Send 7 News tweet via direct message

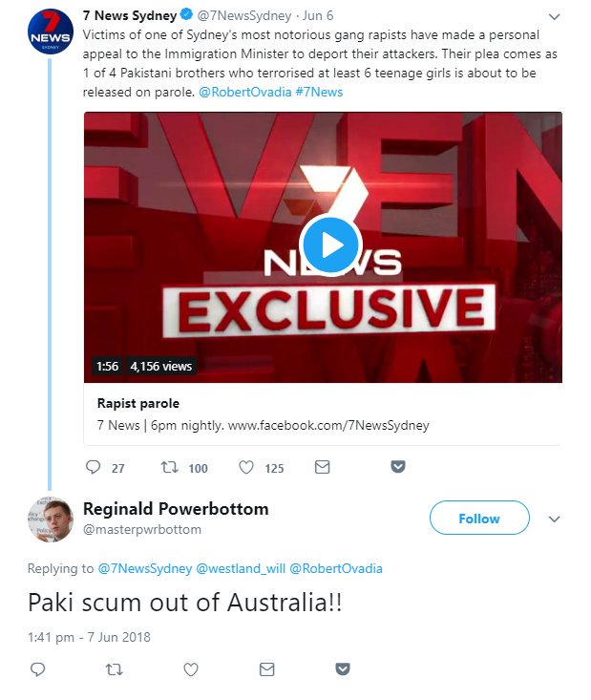[x=322, y=468]
